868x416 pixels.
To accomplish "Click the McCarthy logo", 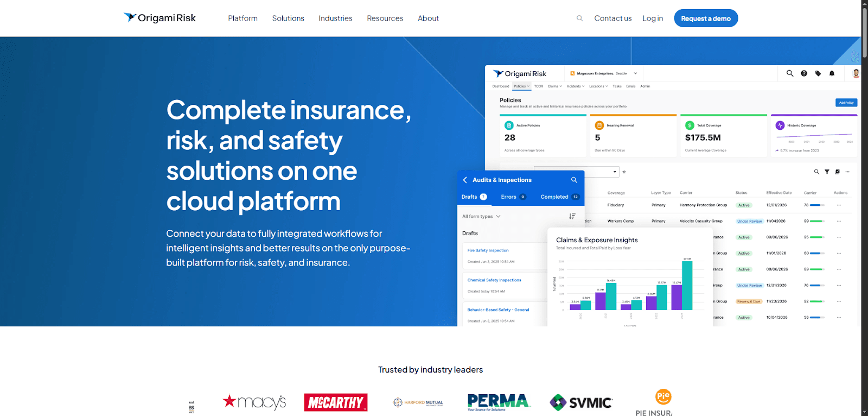I will [x=336, y=402].
